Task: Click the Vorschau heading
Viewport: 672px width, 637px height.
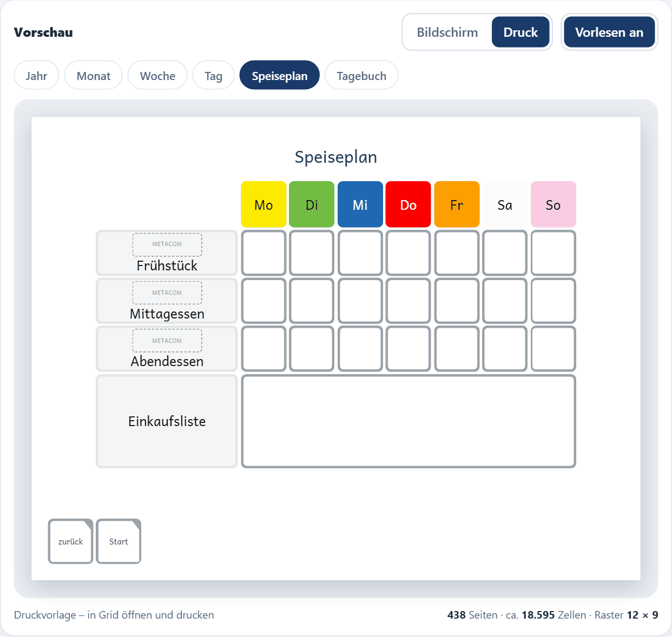Action: (x=43, y=32)
